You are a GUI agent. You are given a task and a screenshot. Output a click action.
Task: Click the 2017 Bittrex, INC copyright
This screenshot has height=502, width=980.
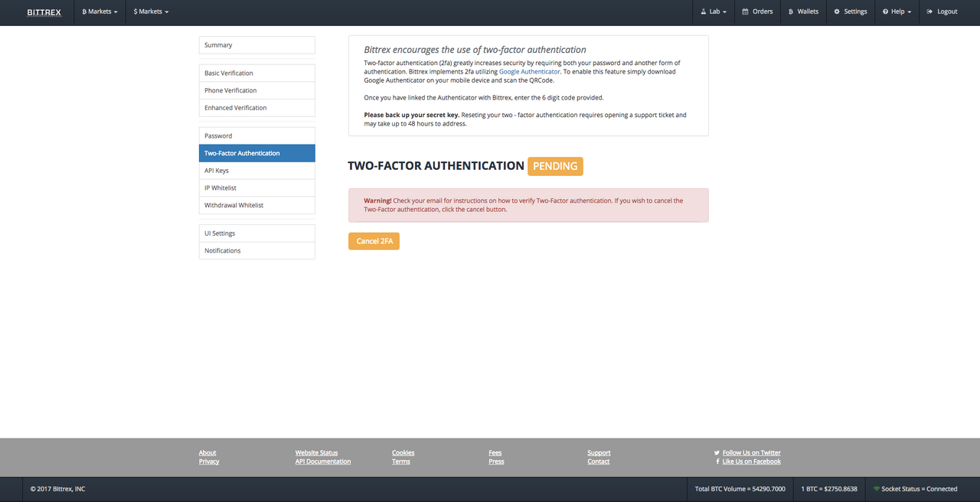click(57, 489)
